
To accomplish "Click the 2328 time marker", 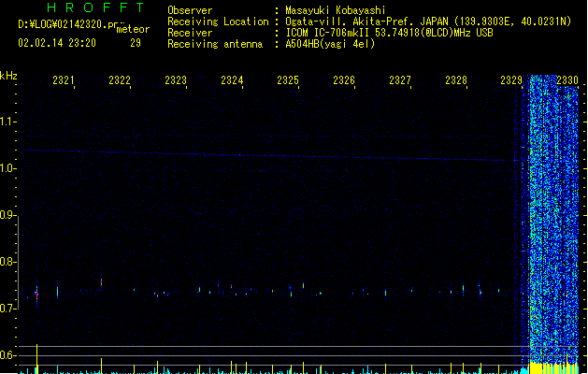I will (x=456, y=80).
